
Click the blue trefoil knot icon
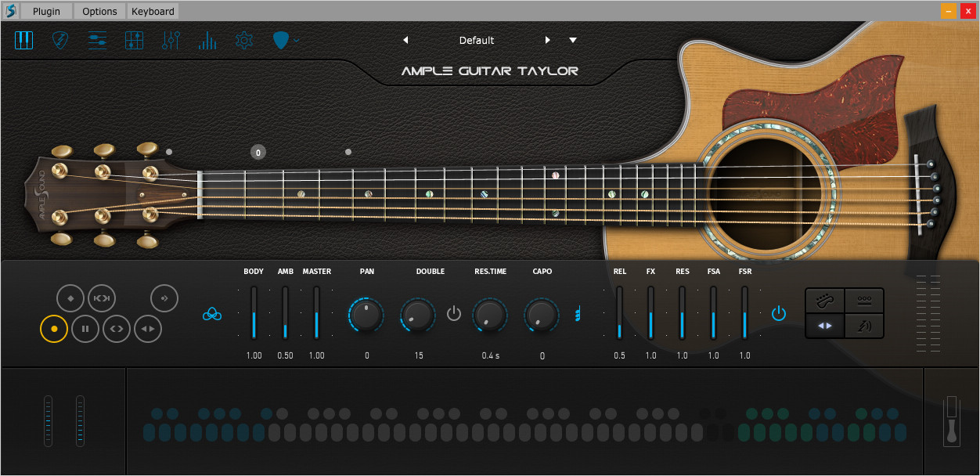click(212, 314)
